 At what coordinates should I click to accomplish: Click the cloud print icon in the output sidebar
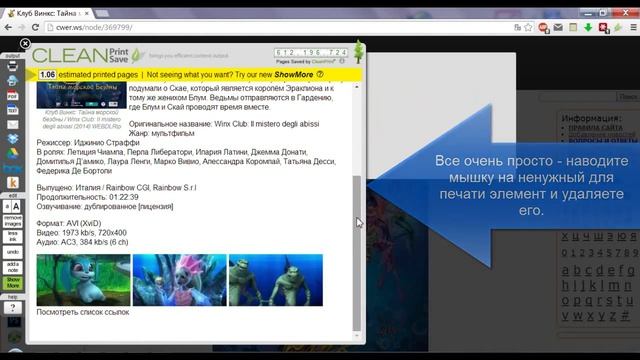pos(12,80)
